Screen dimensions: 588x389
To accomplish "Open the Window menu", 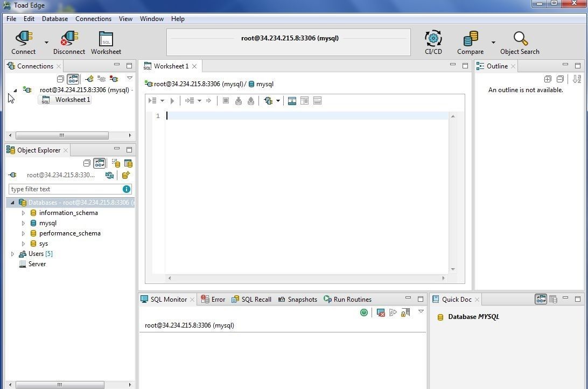I will (x=151, y=19).
